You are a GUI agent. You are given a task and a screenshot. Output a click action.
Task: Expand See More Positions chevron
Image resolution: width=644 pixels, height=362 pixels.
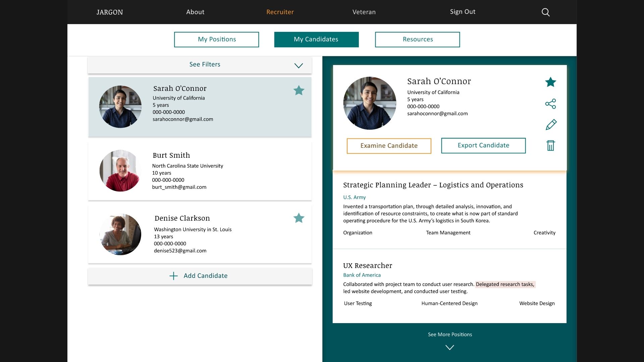click(x=449, y=348)
